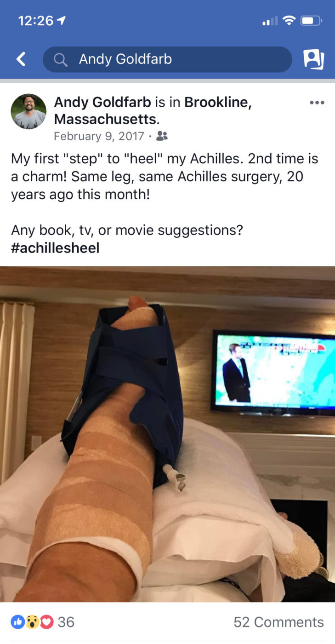Tap the 12:26 clock in status bar
Viewport: 335px width, 644px height.
[36, 21]
